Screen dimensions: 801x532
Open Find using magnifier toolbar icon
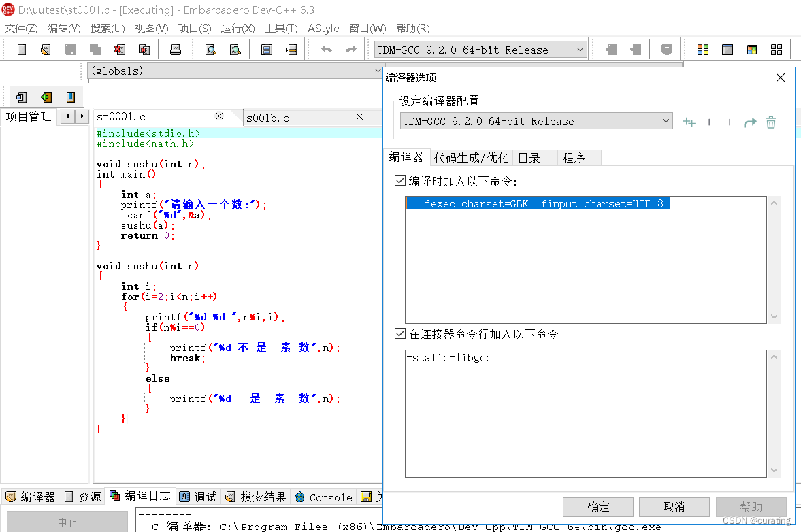coord(210,50)
